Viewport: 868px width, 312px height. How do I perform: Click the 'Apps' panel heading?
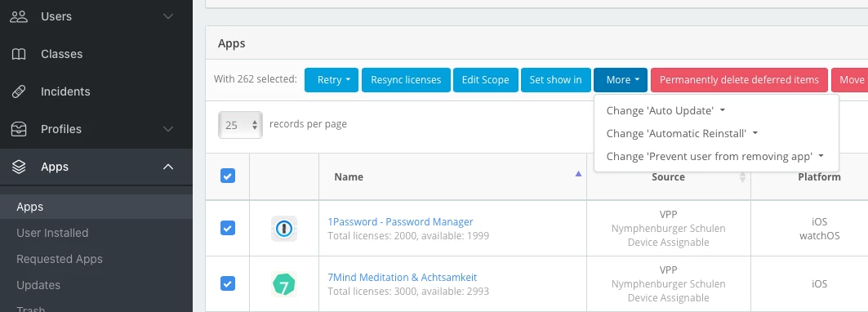(231, 43)
